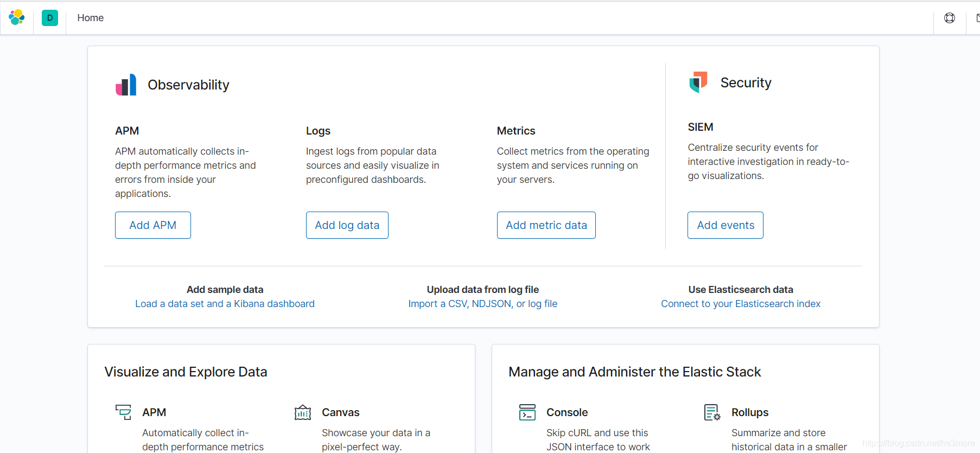The image size is (980, 453).
Task: Click the APM heading under Observability
Action: (x=127, y=131)
